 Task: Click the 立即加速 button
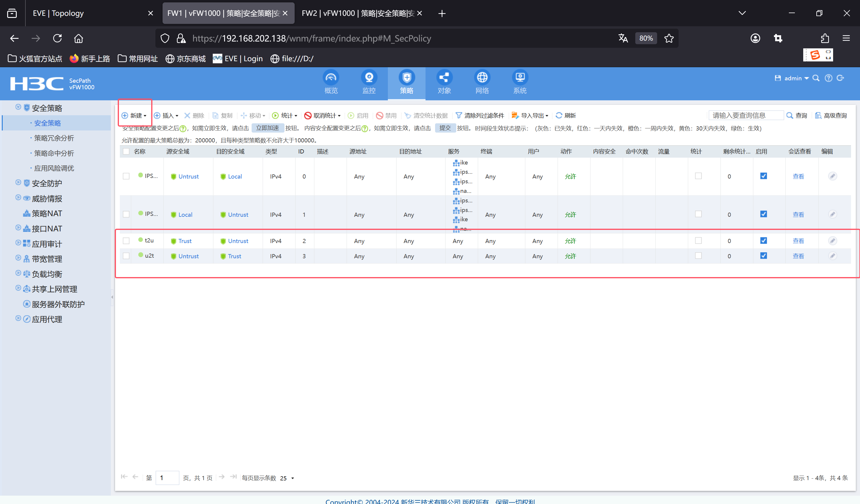(x=267, y=128)
